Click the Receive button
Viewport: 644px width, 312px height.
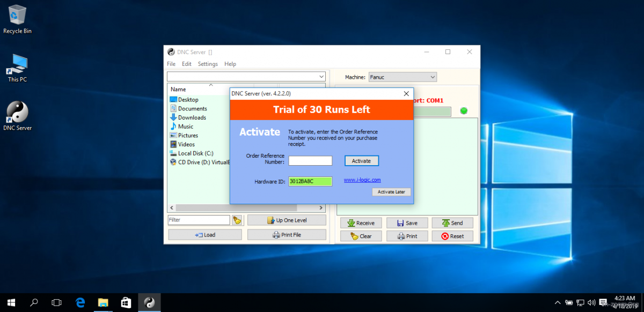click(361, 223)
